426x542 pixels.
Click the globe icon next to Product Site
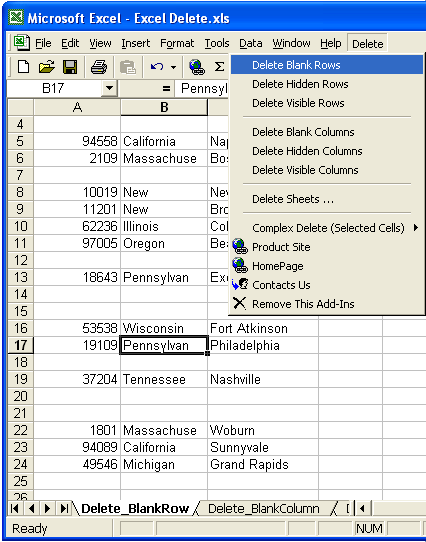(x=240, y=247)
